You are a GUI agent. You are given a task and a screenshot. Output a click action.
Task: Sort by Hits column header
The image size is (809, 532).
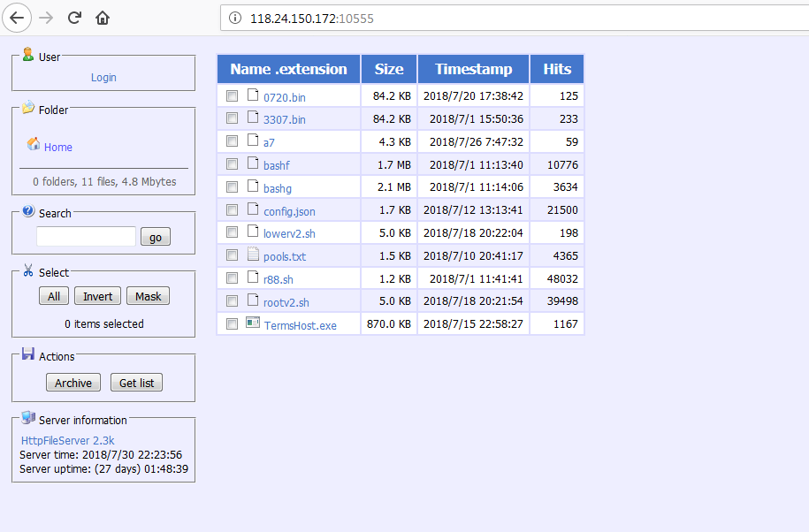[x=557, y=69]
